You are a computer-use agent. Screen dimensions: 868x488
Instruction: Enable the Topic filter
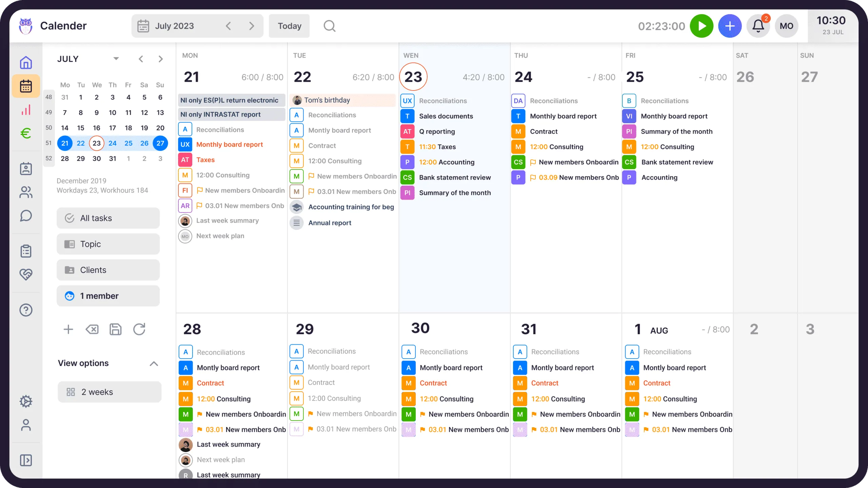(x=108, y=244)
